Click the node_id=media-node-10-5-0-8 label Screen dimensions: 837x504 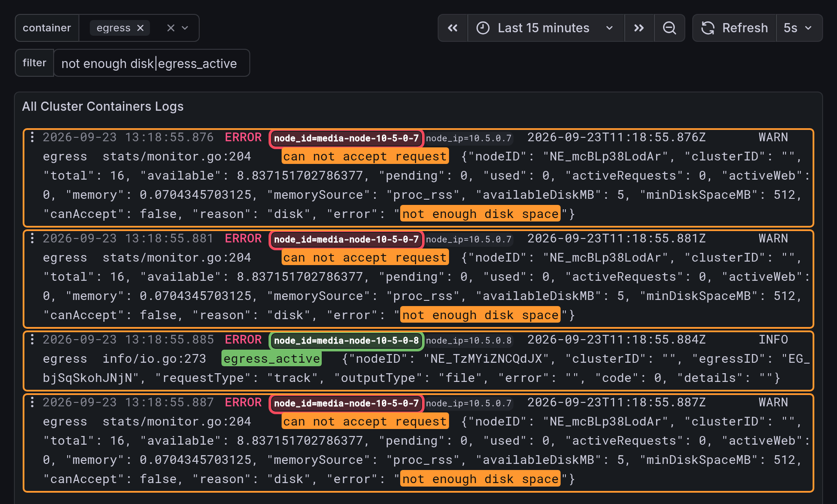click(346, 341)
